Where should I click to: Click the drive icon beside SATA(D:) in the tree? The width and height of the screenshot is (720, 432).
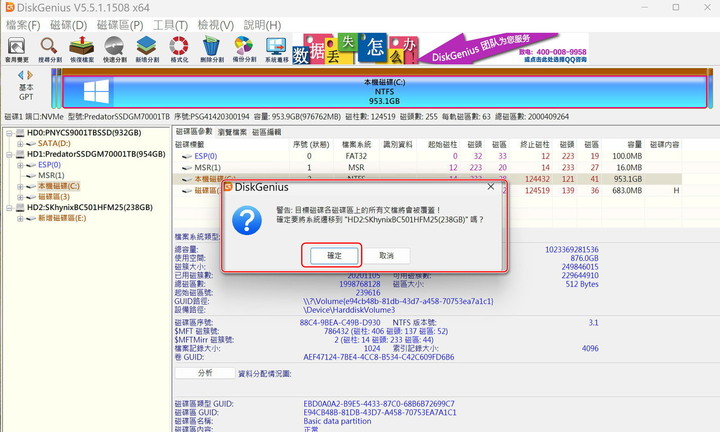click(x=31, y=144)
